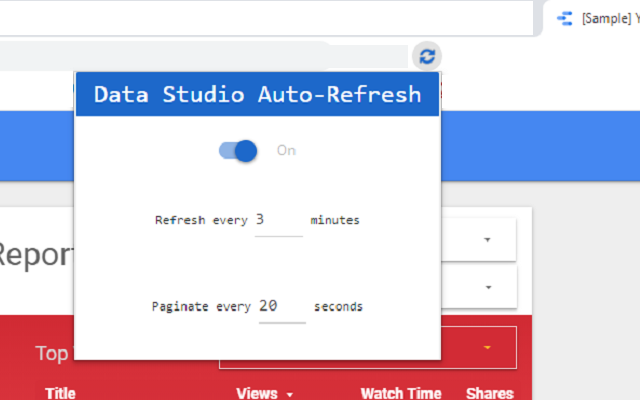This screenshot has height=400, width=640.
Task: Click the Data Studio Auto-Refresh popup title
Action: 258,94
